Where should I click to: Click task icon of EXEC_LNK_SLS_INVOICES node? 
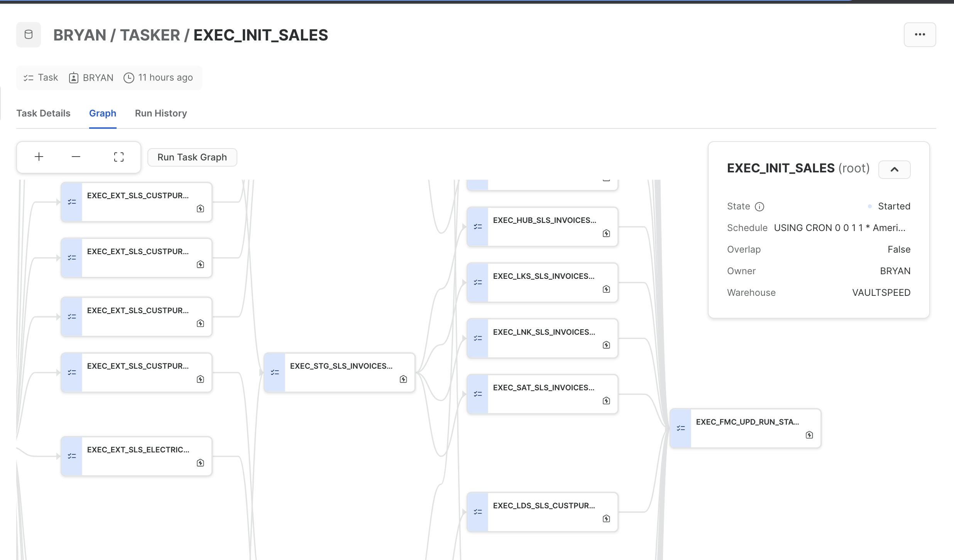[478, 338]
